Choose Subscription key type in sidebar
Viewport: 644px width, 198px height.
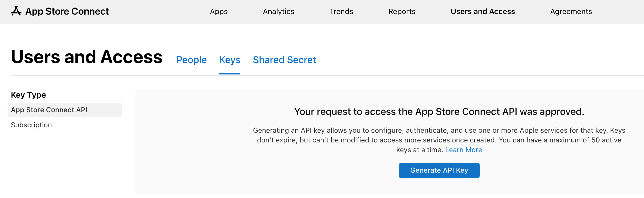point(31,125)
